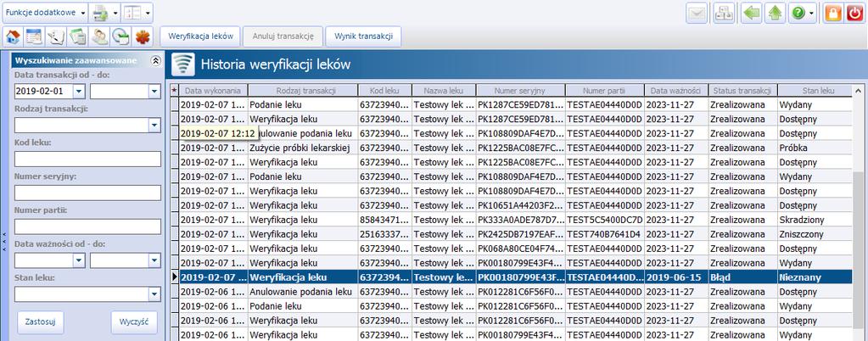Open the envelope messages icon
The width and height of the screenshot is (868, 341).
697,14
